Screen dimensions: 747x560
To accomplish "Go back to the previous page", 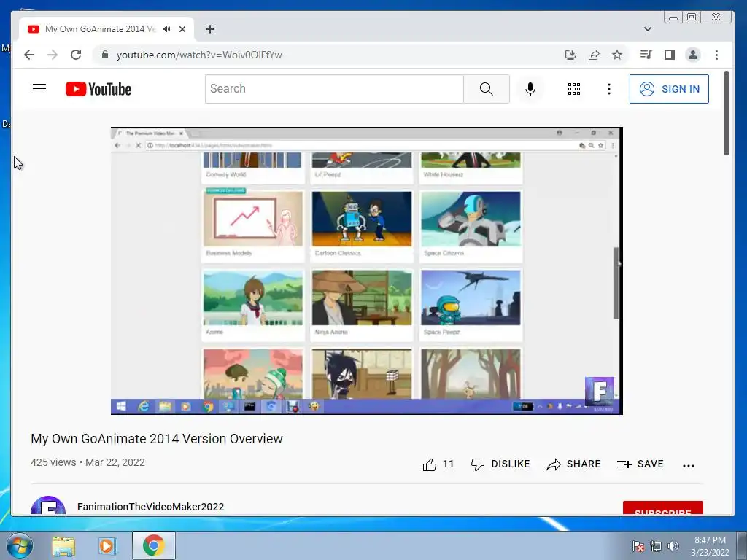I will pyautogui.click(x=29, y=55).
